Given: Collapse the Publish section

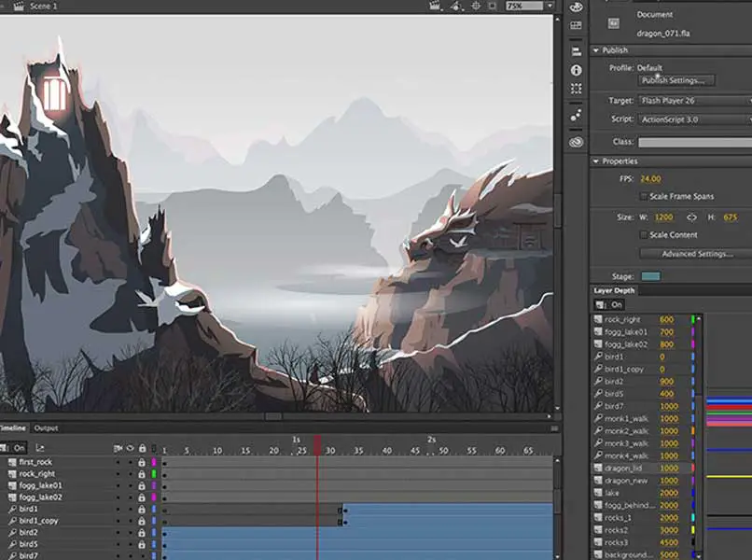Looking at the screenshot, I should (x=596, y=50).
